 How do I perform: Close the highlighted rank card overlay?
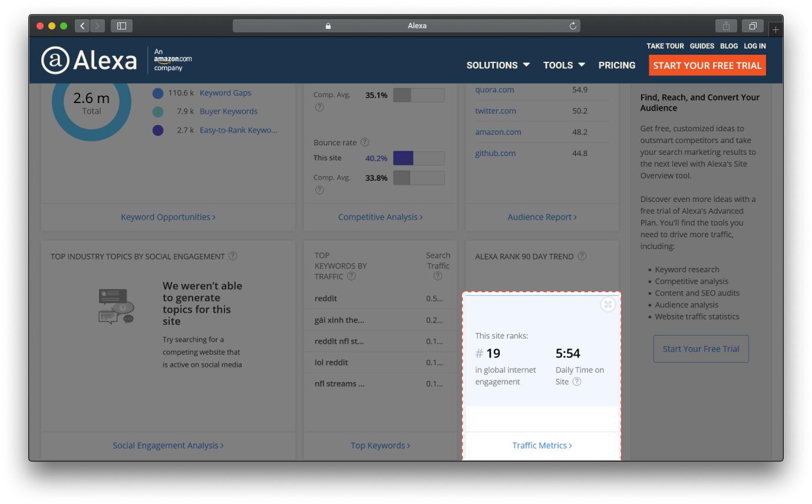[x=608, y=304]
